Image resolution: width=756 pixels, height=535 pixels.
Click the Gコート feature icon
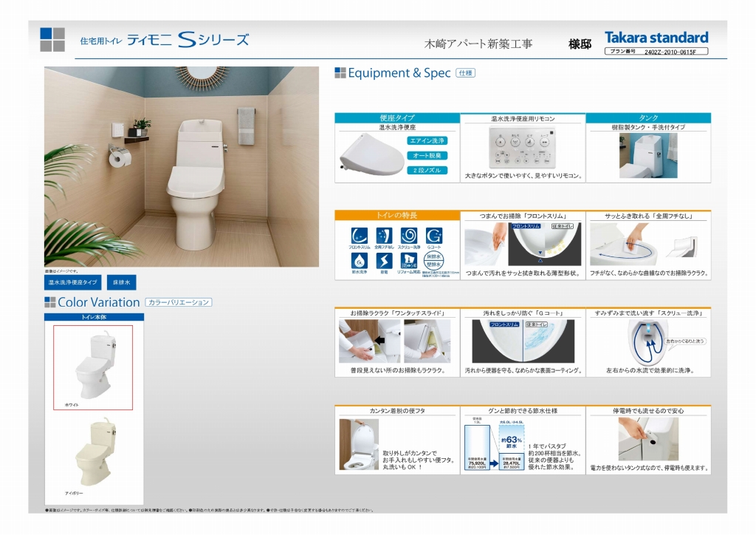point(433,236)
